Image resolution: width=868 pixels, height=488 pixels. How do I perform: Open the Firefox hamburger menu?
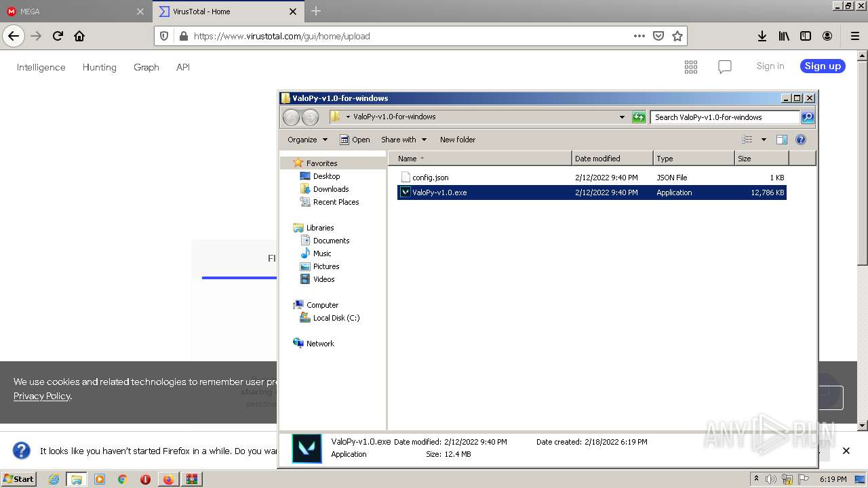pos(854,36)
